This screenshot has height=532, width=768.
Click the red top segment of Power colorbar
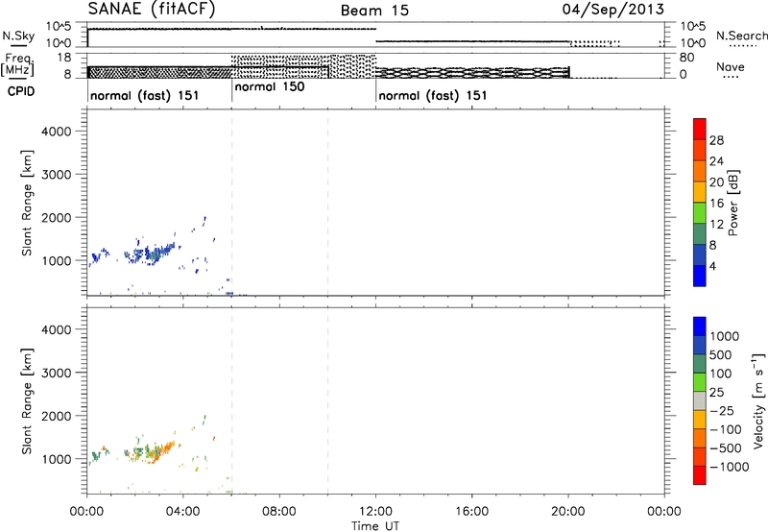click(700, 129)
